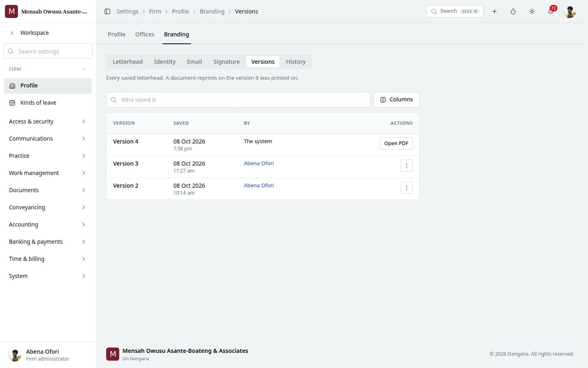This screenshot has width=588, height=368.
Task: Select the Offices tab
Action: [145, 34]
